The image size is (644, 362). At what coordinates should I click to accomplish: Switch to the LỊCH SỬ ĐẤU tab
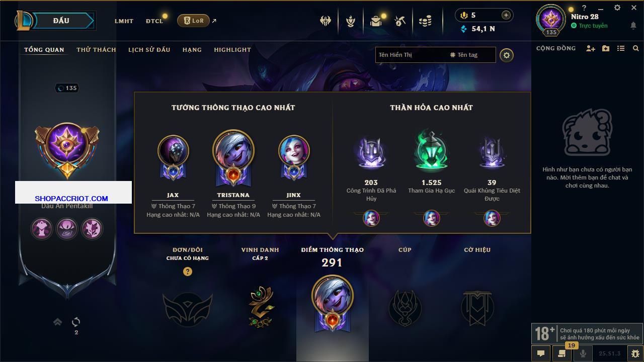pos(149,50)
